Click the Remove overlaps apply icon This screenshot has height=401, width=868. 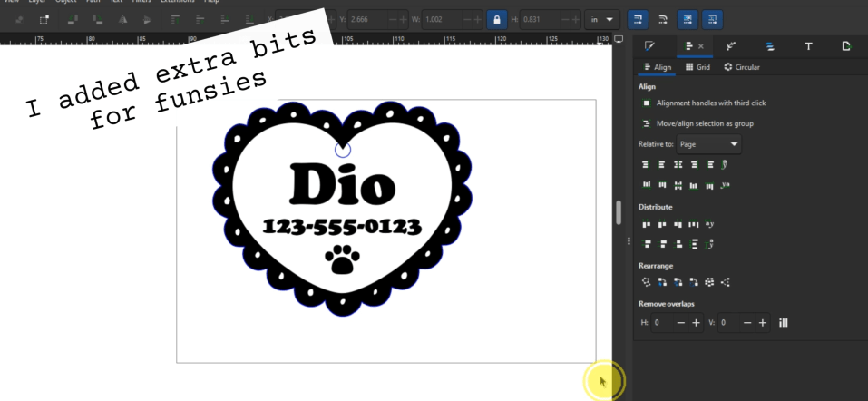click(783, 324)
